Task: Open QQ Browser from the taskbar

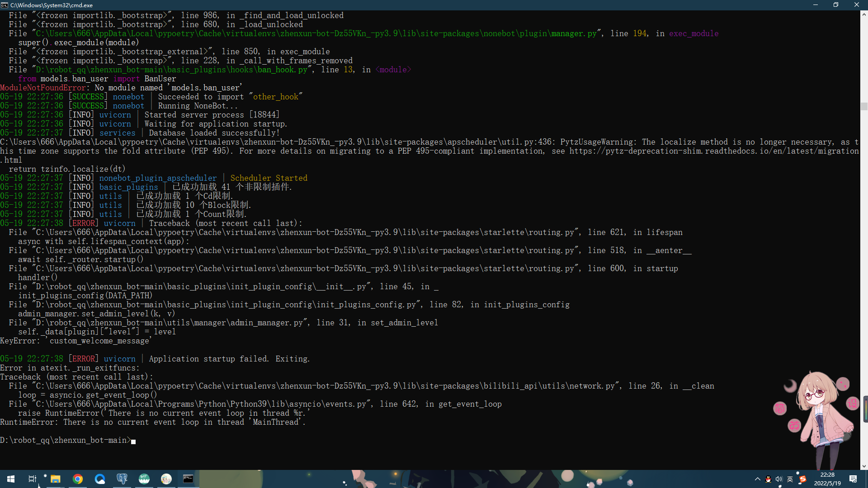Action: (100, 479)
